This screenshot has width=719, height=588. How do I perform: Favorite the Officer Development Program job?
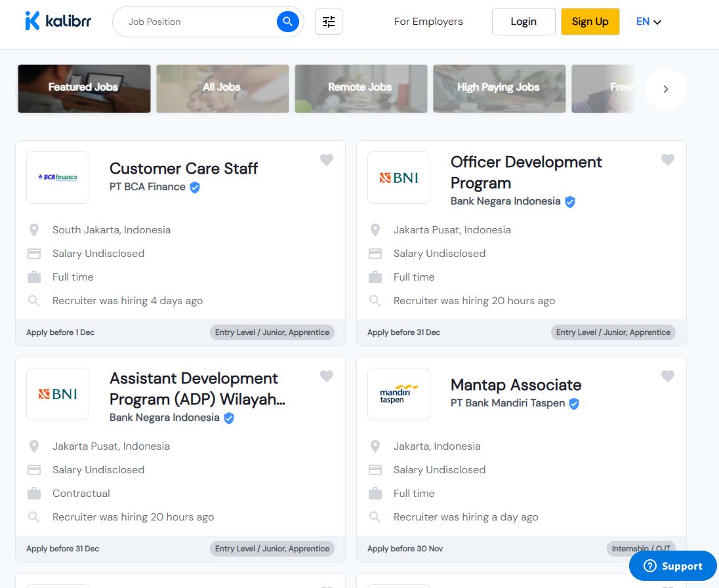point(668,159)
